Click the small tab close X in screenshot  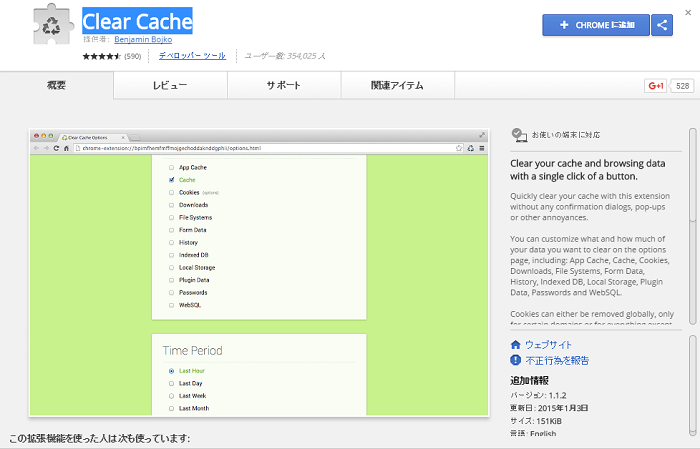(123, 137)
